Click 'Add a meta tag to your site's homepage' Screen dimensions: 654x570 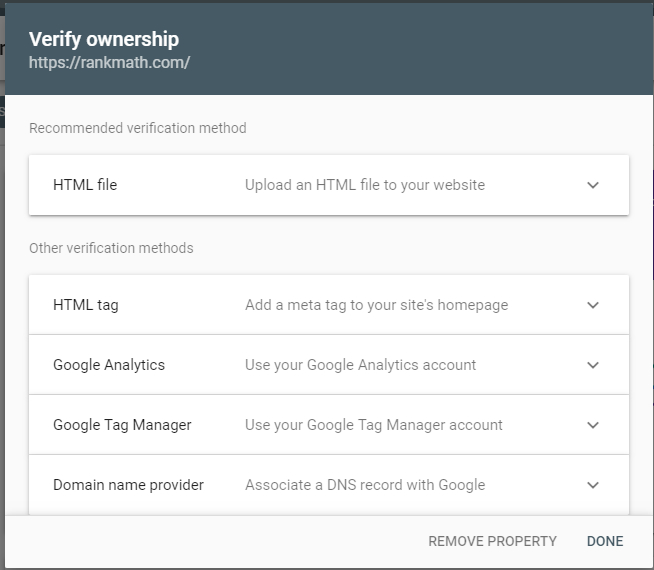(377, 305)
